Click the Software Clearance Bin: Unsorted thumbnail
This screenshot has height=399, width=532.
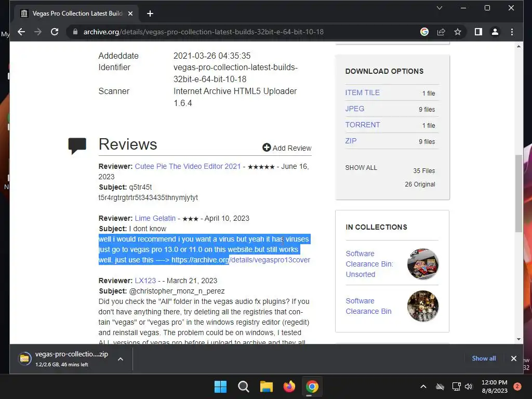[x=423, y=263]
